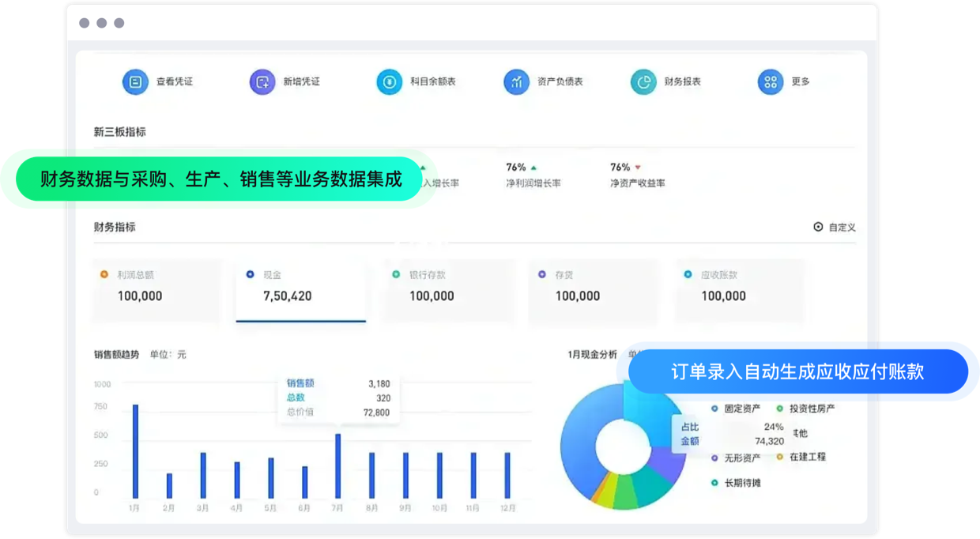Toggle 投资性房产 legend item
This screenshot has height=539, width=980.
coord(805,409)
